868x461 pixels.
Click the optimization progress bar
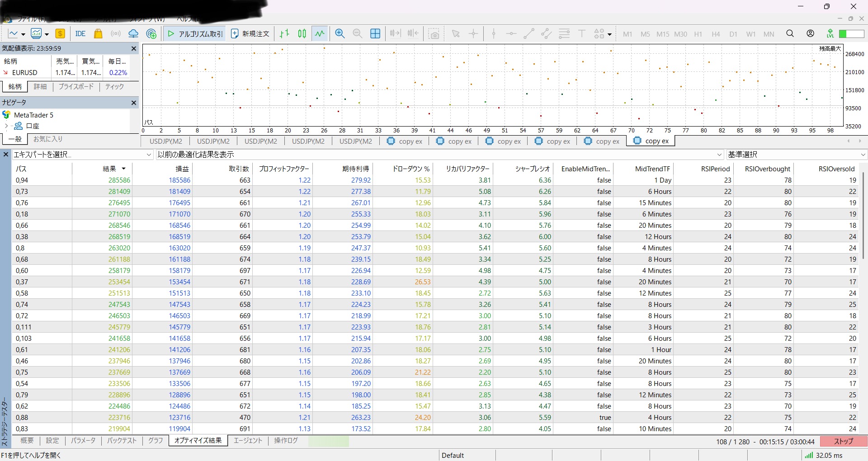[329, 441]
